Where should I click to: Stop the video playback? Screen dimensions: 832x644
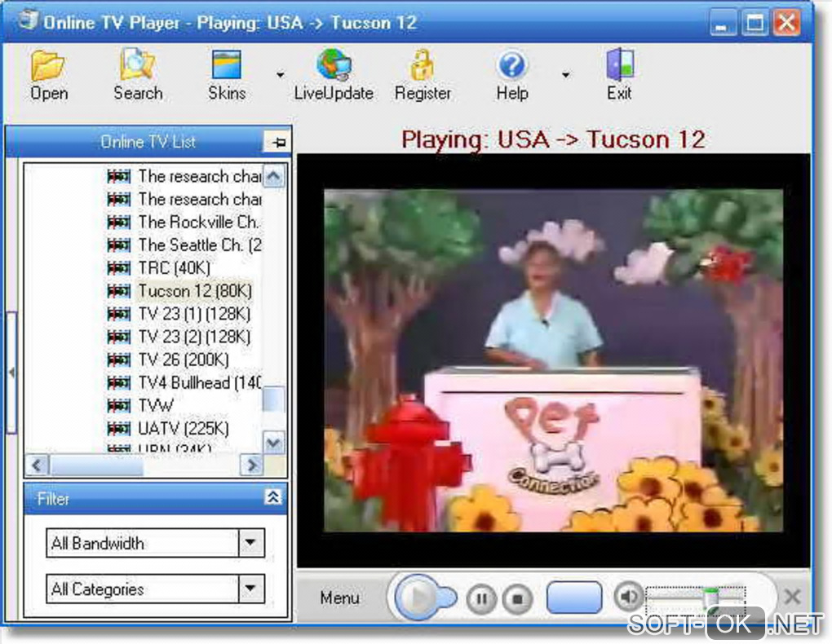tap(517, 599)
